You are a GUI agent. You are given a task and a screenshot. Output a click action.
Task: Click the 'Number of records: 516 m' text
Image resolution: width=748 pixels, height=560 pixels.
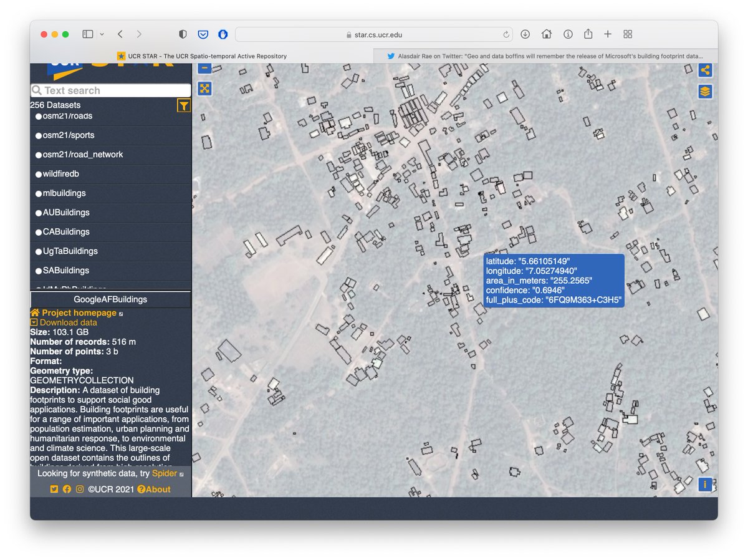tap(83, 342)
